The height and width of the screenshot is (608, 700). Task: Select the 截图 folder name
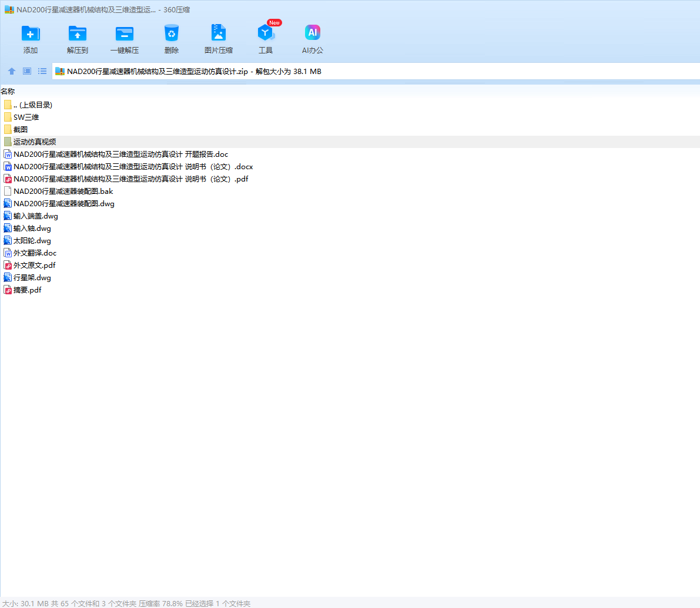(x=21, y=129)
